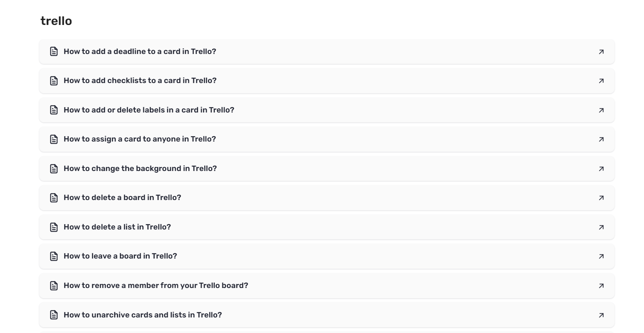Open 'How to assign a card to anyone' article
Image resolution: width=644 pixels, height=333 pixels.
(x=327, y=139)
